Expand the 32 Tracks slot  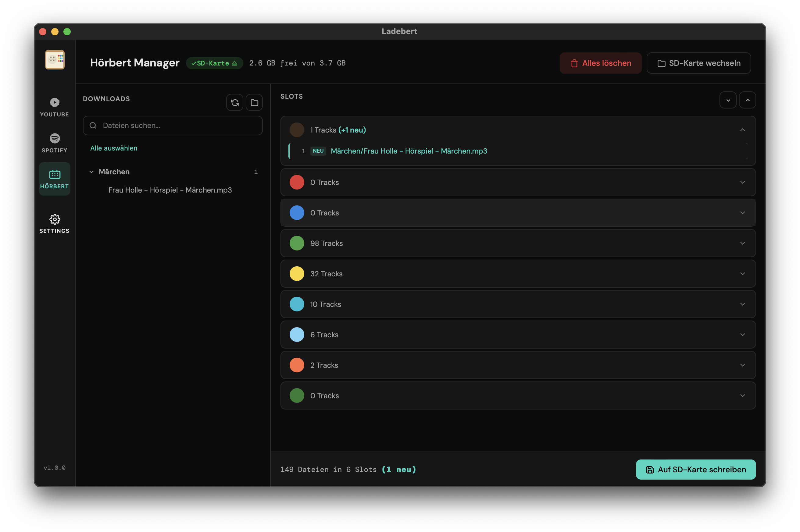[x=742, y=274]
